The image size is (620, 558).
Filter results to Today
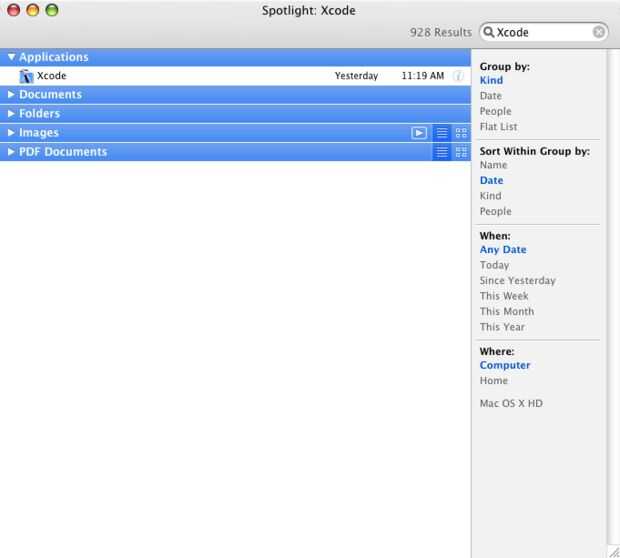point(494,265)
